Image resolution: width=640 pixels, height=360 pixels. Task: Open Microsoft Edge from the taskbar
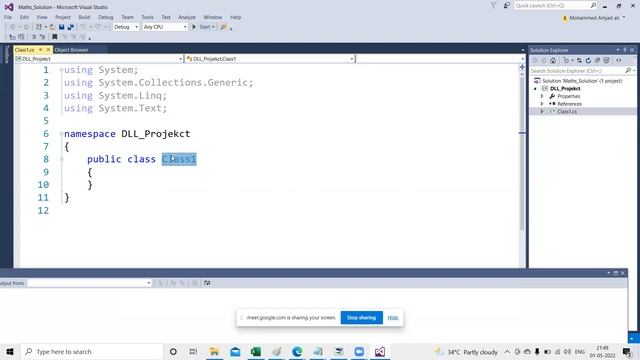point(297,351)
